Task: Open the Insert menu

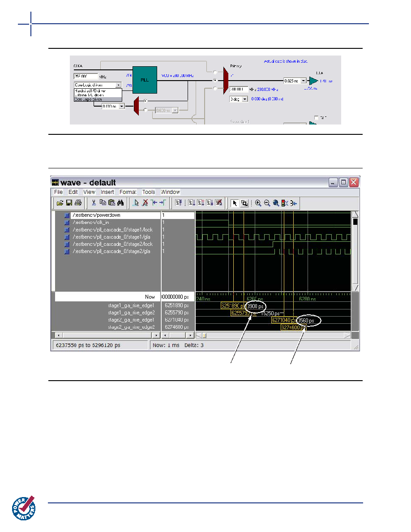Action: click(x=107, y=192)
